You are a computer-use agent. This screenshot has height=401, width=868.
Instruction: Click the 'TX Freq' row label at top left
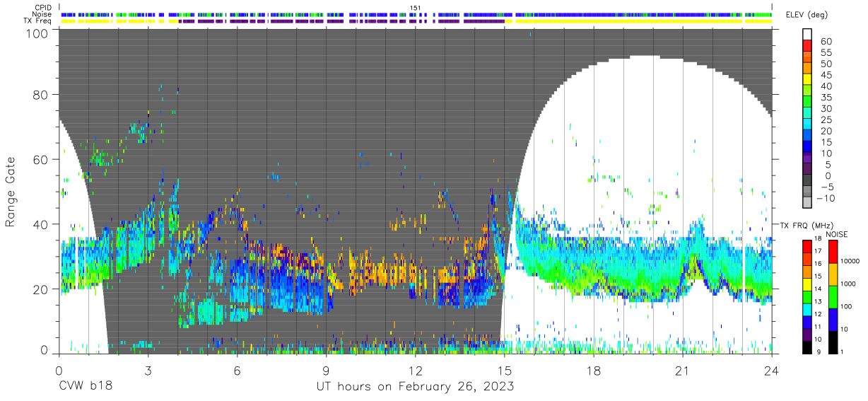pos(37,21)
